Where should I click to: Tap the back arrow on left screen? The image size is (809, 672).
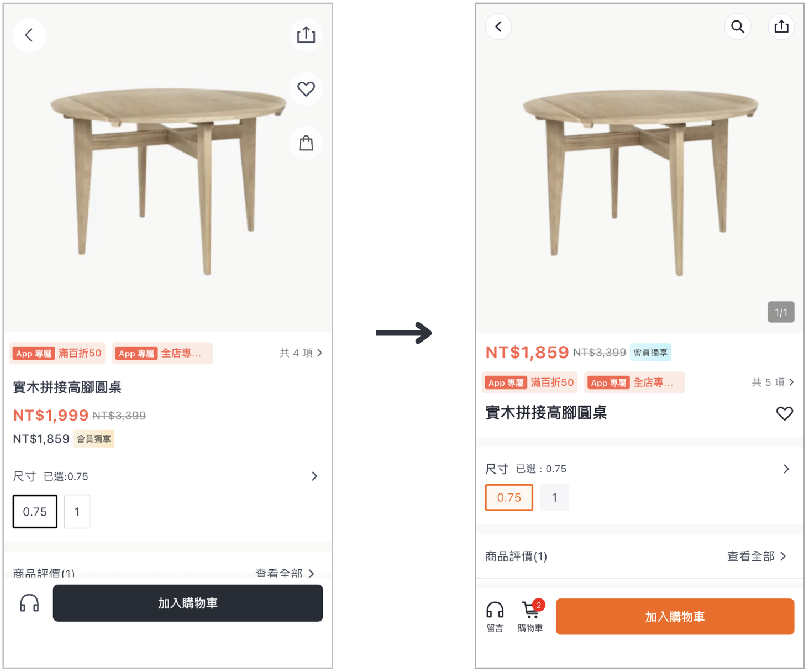[x=29, y=35]
